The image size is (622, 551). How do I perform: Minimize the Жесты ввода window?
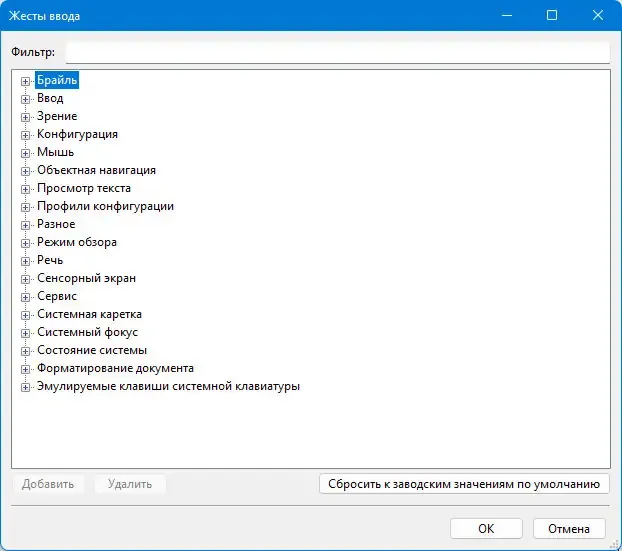(x=507, y=15)
